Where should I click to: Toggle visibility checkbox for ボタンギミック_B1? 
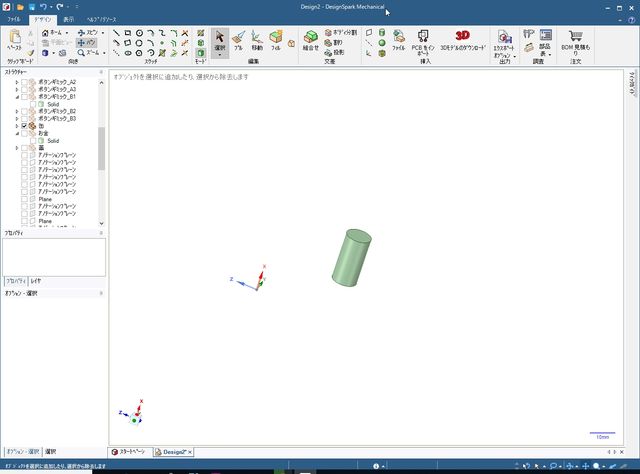[24, 97]
